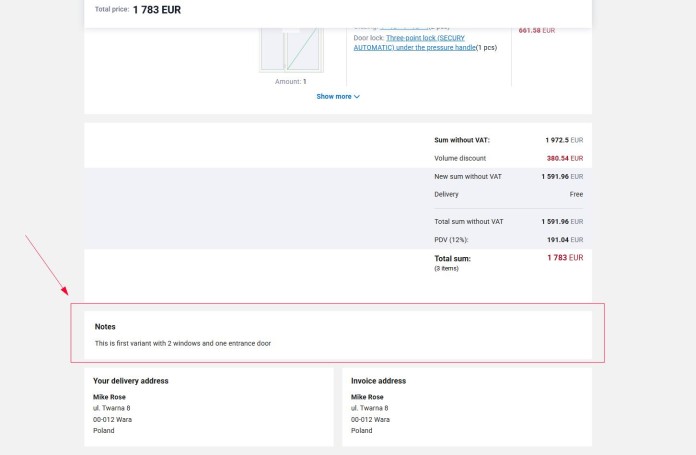
Task: Click the Delivery Free value
Action: coord(576,194)
